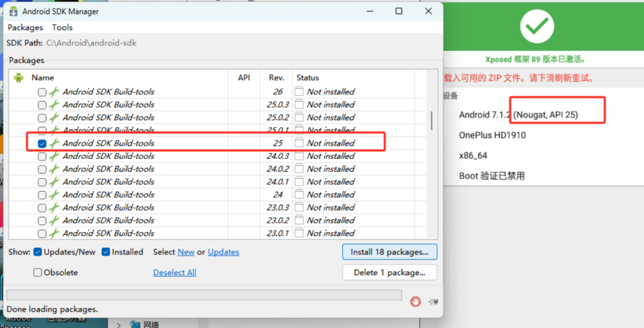Image resolution: width=644 pixels, height=328 pixels.
Task: Check Build-tools revision 24.0.3 checkbox
Action: (x=42, y=156)
